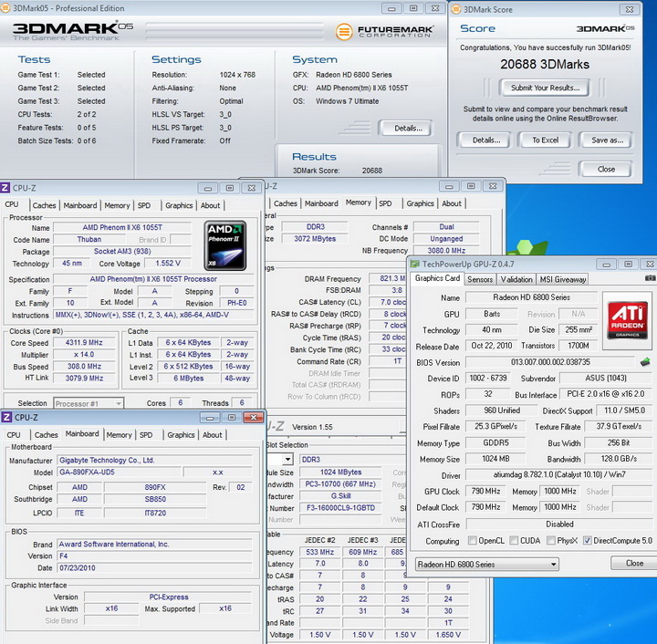Click the PC3-10700 (667 MHz) bandwidth value
This screenshot has width=657, height=644.
(340, 483)
